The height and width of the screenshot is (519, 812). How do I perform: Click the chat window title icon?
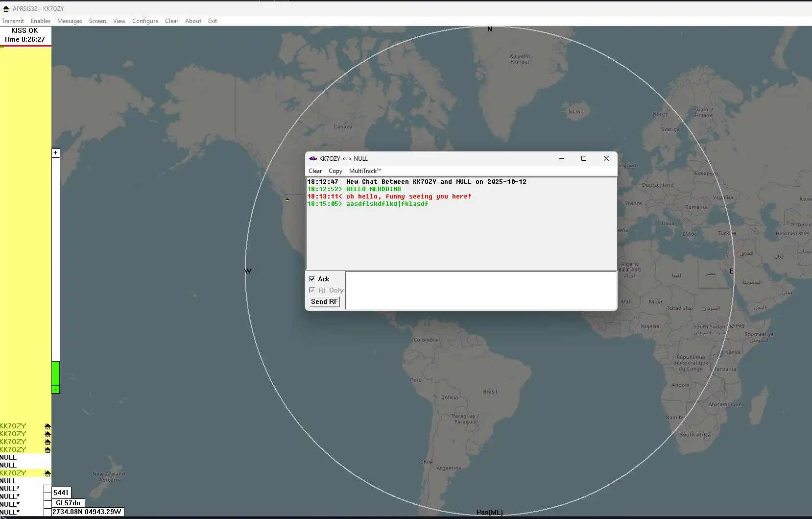point(313,158)
